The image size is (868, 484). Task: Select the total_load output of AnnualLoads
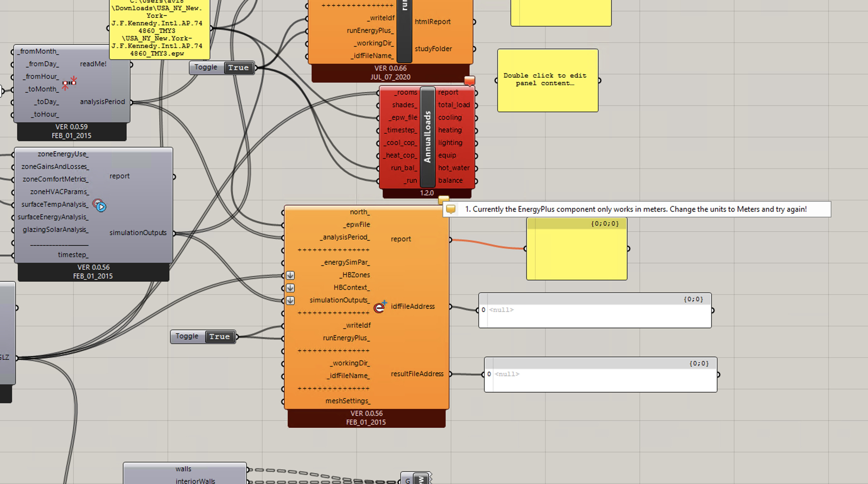coord(454,105)
